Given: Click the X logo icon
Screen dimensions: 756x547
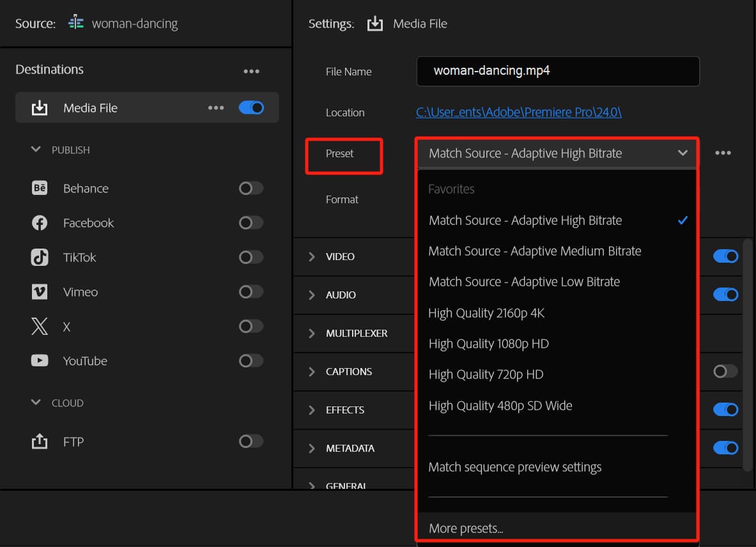Looking at the screenshot, I should point(40,327).
